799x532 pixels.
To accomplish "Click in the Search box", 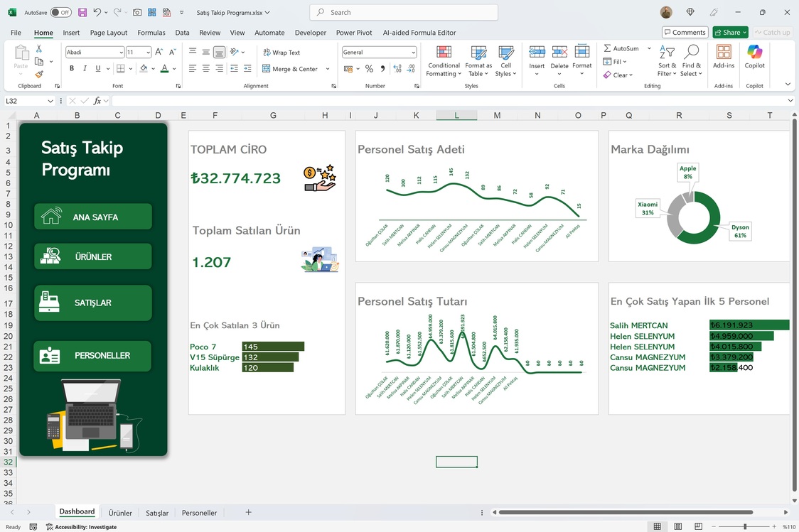I will point(404,12).
